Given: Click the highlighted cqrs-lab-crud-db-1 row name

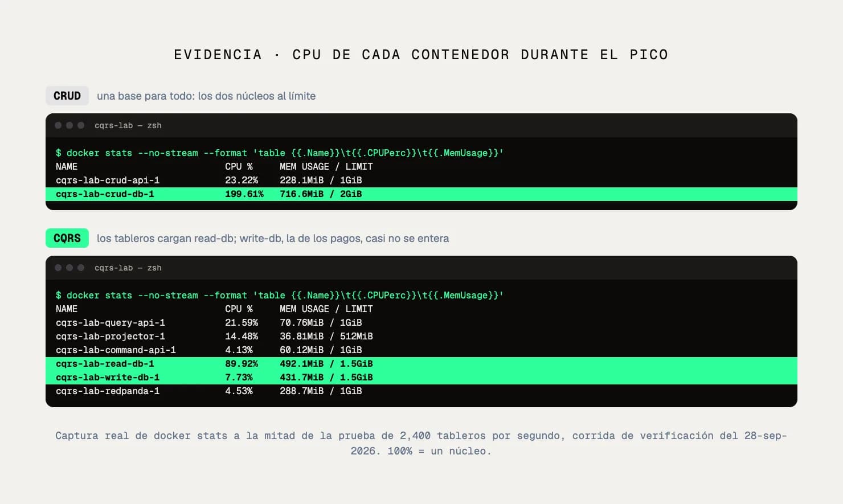Looking at the screenshot, I should 105,194.
